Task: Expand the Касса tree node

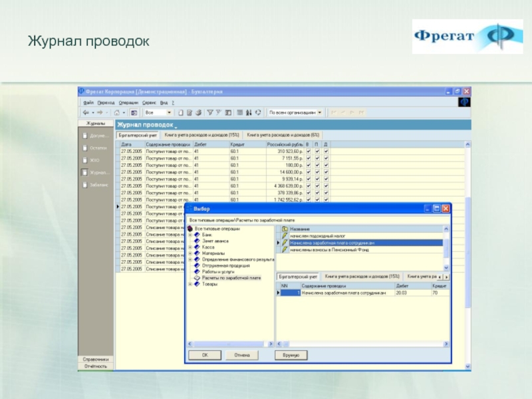Action: (x=190, y=247)
